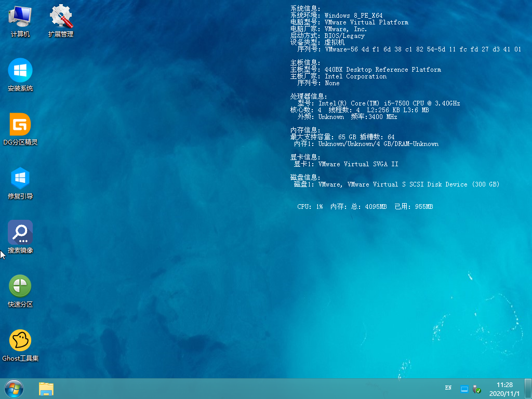Click the '最大支持容量: 65 GB' line
This screenshot has width=532, height=399.
tap(323, 137)
